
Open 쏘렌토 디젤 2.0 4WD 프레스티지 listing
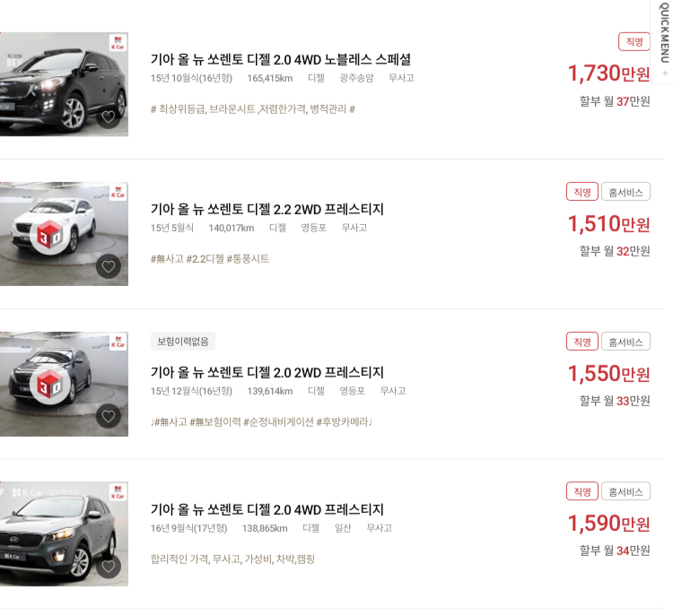267,509
